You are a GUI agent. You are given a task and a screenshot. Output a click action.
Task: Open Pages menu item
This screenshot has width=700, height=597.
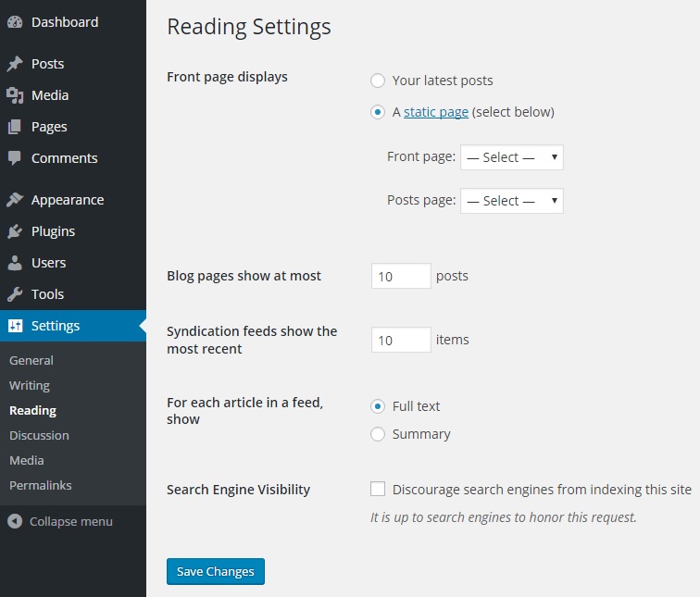(x=49, y=127)
